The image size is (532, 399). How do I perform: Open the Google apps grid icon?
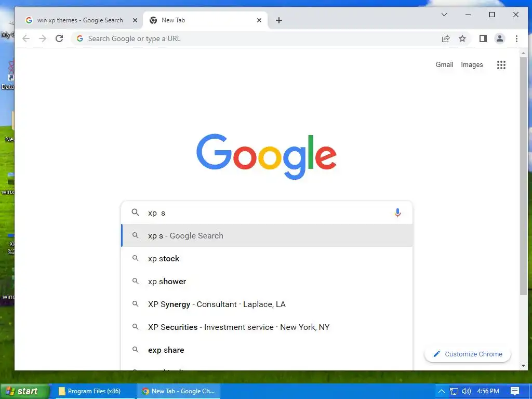(501, 65)
